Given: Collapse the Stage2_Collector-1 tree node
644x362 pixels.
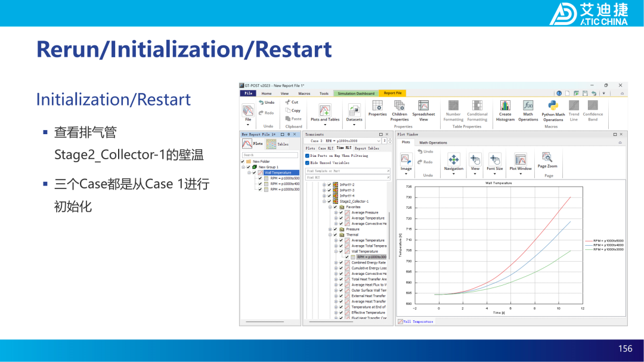Looking at the screenshot, I should point(324,202).
